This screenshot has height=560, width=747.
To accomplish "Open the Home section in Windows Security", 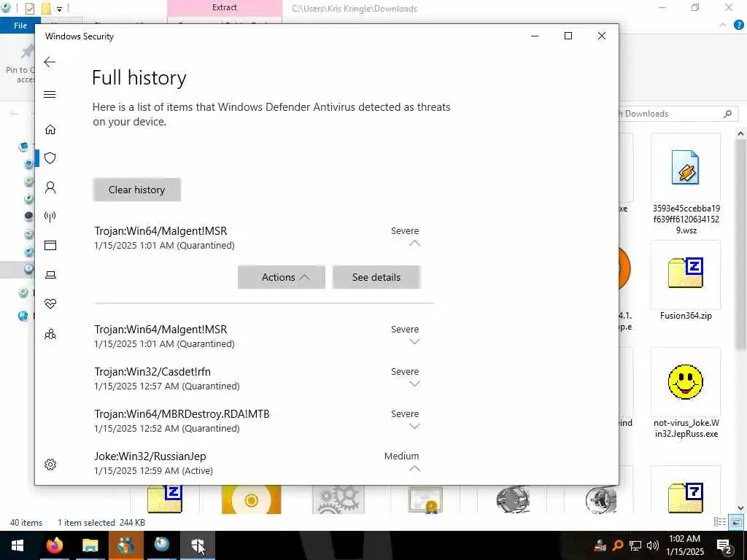I will [x=50, y=130].
